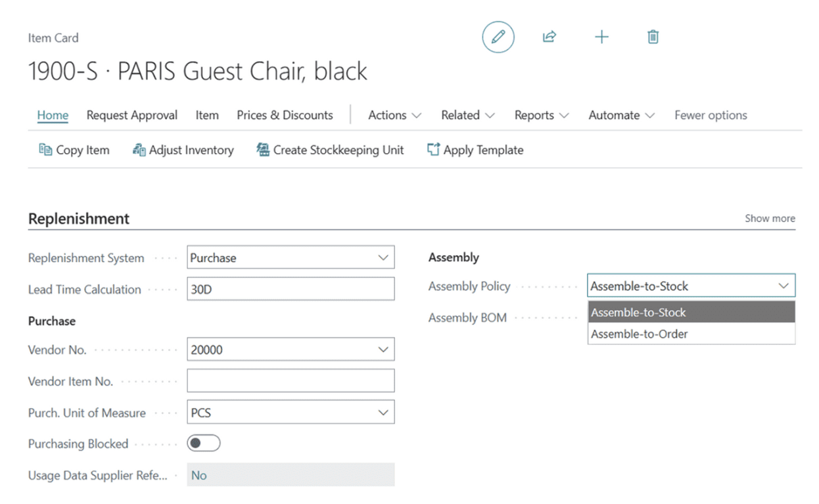Screen dimensions: 819x504
Task: Open the Reports menu
Action: tap(541, 115)
